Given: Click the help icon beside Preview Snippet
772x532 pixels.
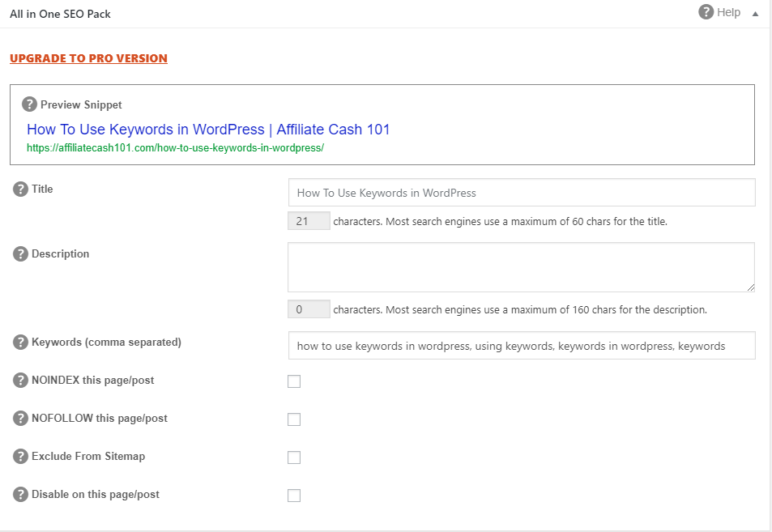Looking at the screenshot, I should (x=29, y=104).
